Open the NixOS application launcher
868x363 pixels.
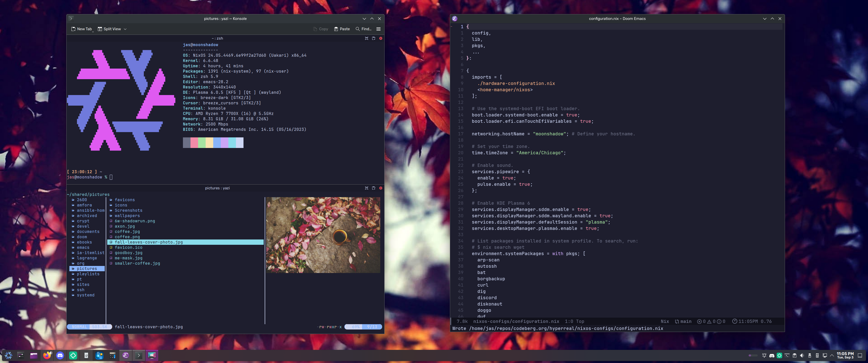coord(8,355)
